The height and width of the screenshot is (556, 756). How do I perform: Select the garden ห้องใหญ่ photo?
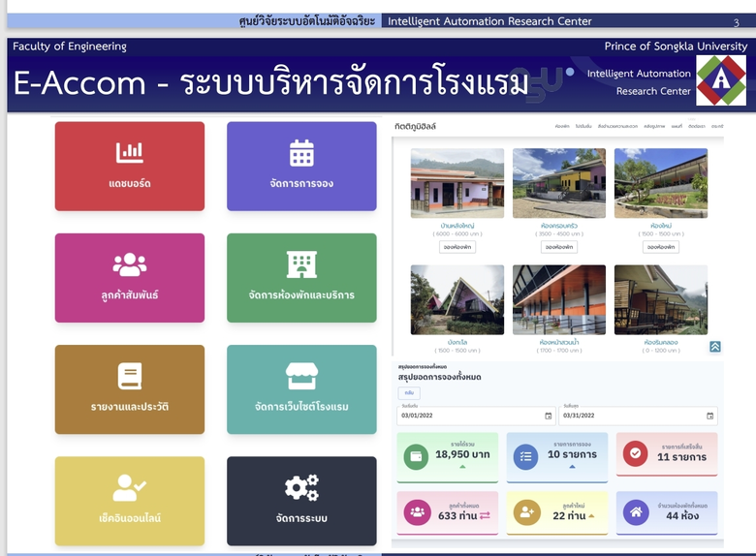tap(661, 183)
